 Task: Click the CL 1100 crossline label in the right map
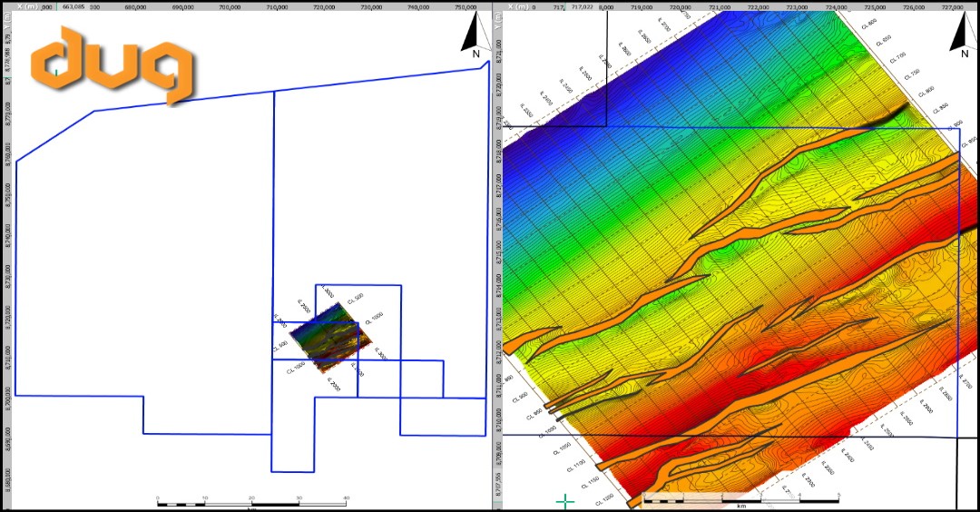pos(575,466)
